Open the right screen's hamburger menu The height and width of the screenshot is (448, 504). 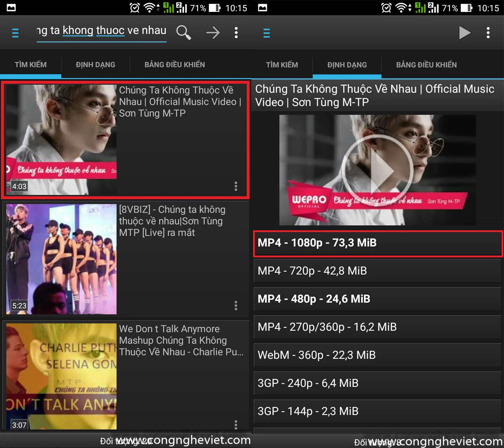click(x=266, y=33)
